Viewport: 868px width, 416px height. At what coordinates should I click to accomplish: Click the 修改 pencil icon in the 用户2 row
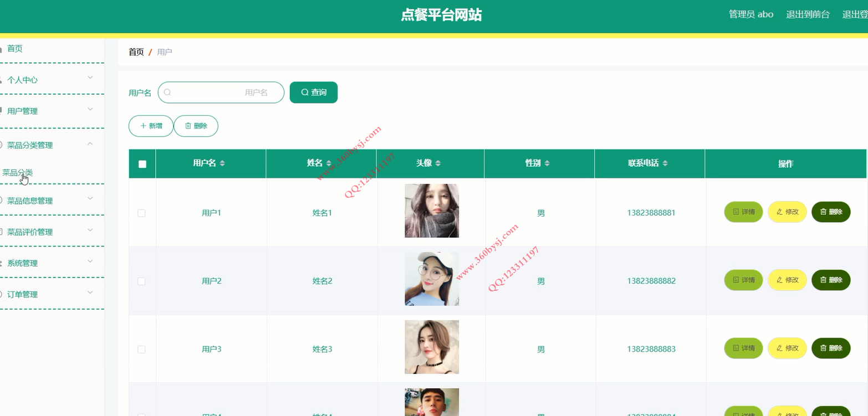[x=779, y=280]
